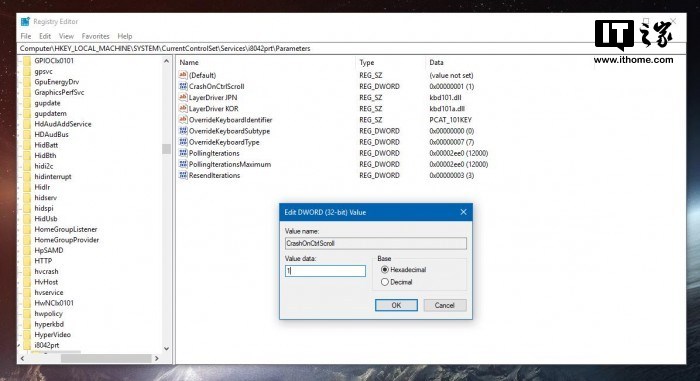700x381 pixels.
Task: Click the Value name field
Action: click(x=376, y=243)
